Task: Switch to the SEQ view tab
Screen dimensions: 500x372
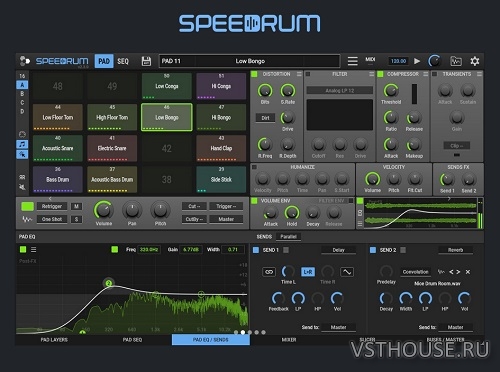Action: [123, 61]
